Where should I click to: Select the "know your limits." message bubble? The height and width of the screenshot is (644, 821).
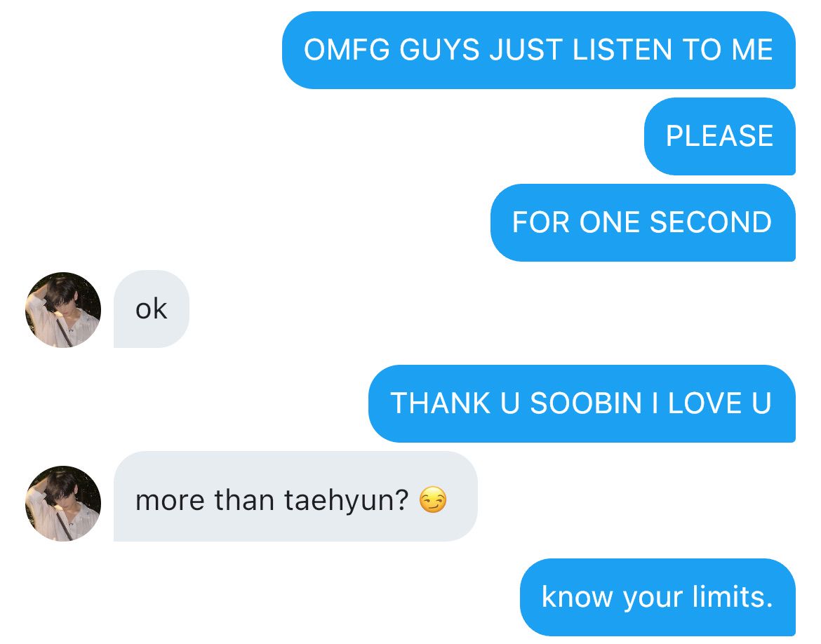658,598
